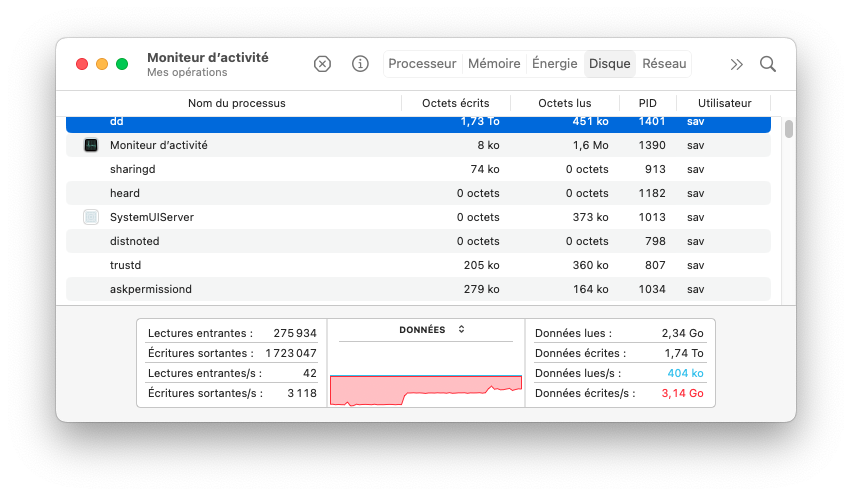Viewport: 852px width, 496px height.
Task: Open the DONNÉES graph type dropdown
Action: pyautogui.click(x=432, y=329)
